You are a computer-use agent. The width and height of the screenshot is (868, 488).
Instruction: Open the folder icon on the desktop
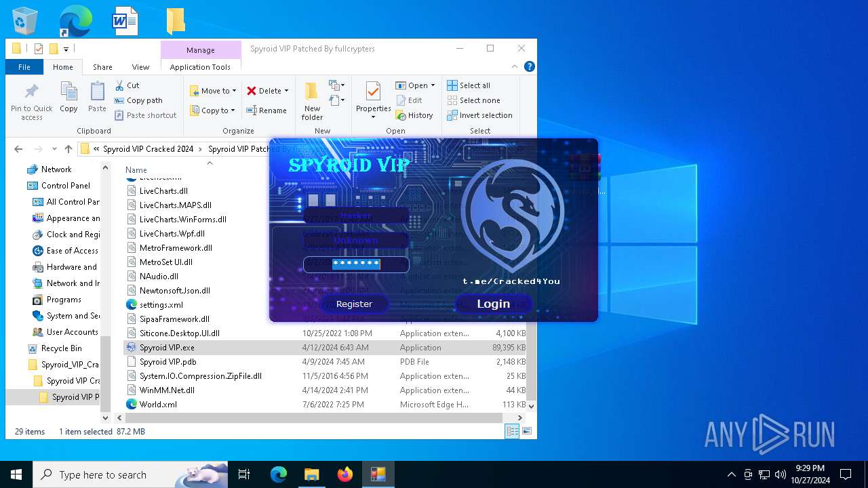coord(176,20)
